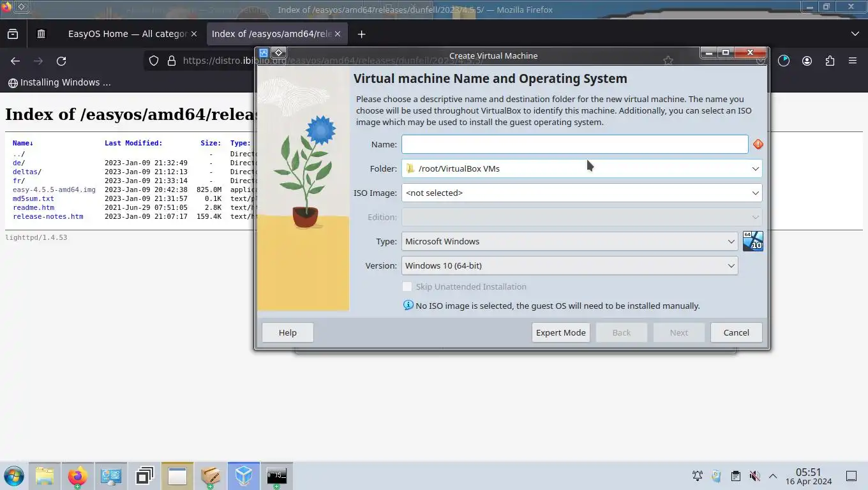Screen dimensions: 868x490
Task: Open the Version Windows 10 dropdown
Action: coord(569,265)
